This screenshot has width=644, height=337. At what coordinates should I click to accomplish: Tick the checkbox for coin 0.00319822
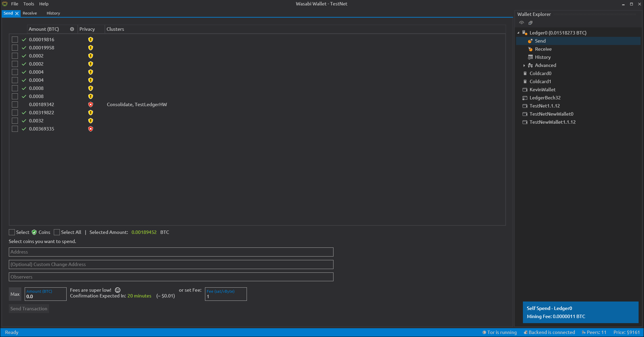[15, 113]
